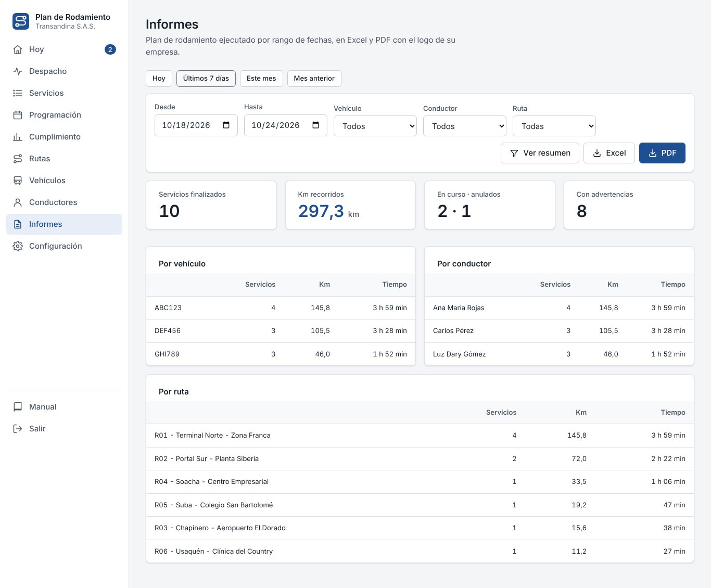711x588 pixels.
Task: Select the Últimos 7 días range preset
Action: (x=206, y=79)
